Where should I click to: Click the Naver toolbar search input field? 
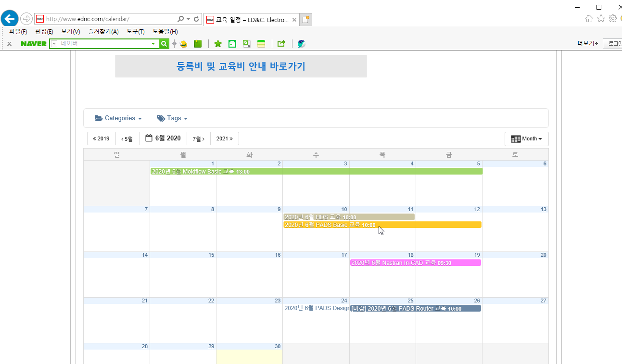[x=104, y=44]
